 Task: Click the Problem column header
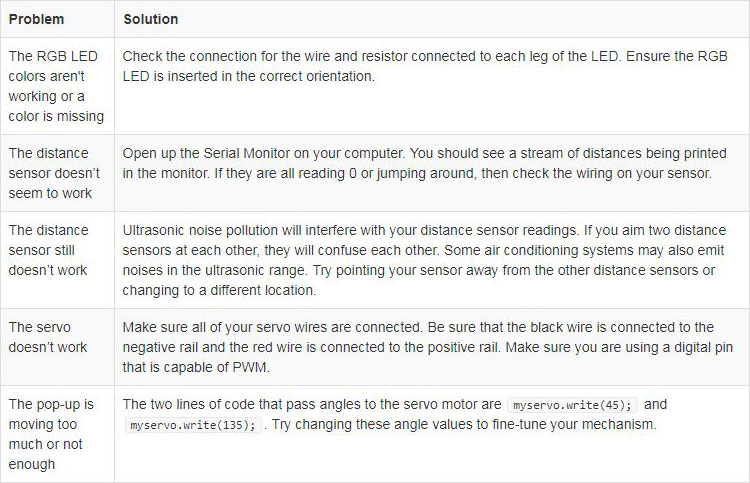[36, 19]
